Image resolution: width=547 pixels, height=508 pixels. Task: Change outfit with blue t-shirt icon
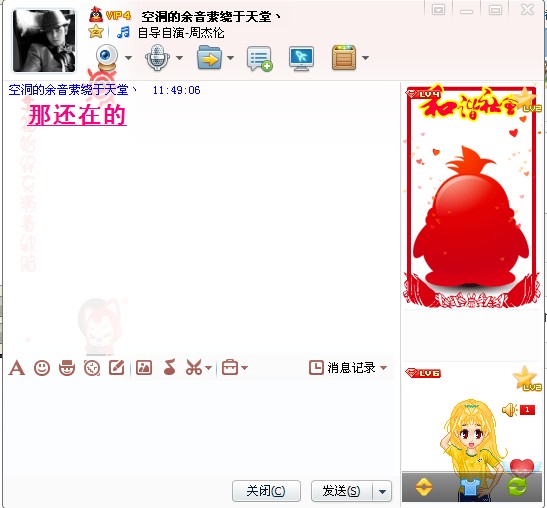(x=470, y=487)
